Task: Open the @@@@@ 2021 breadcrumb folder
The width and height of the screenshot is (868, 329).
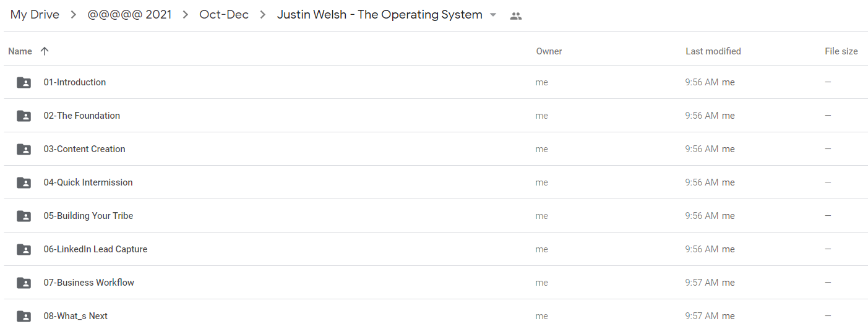Action: (x=129, y=15)
